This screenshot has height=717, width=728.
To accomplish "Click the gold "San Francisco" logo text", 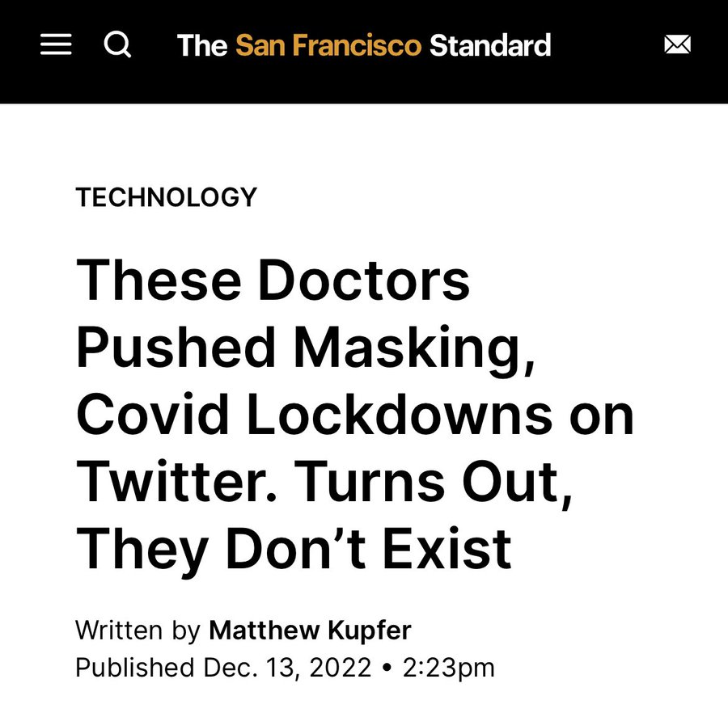I will coord(328,45).
